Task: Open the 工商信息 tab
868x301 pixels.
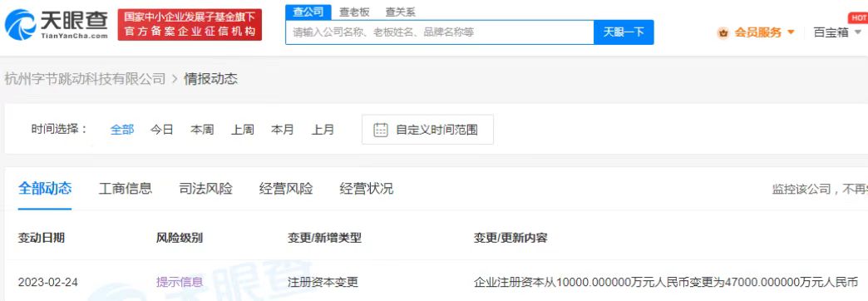Action: tap(125, 189)
